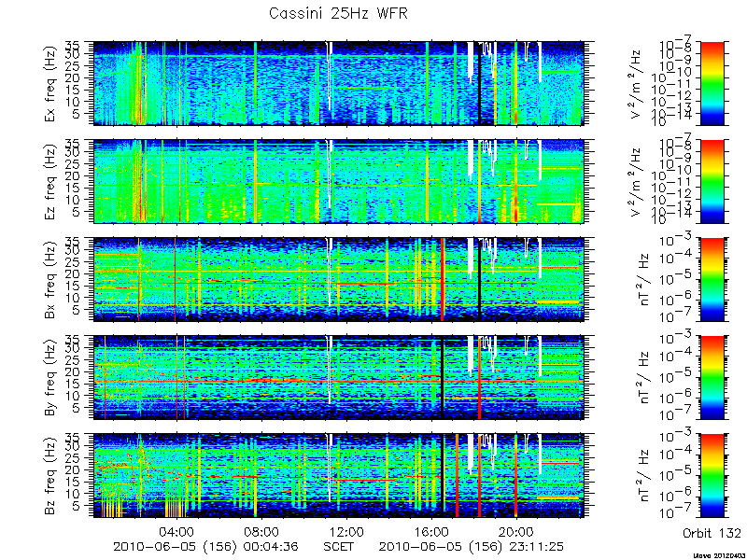Select the end timestamp '2010-06-05 (156) 23:11:25'

(x=472, y=547)
